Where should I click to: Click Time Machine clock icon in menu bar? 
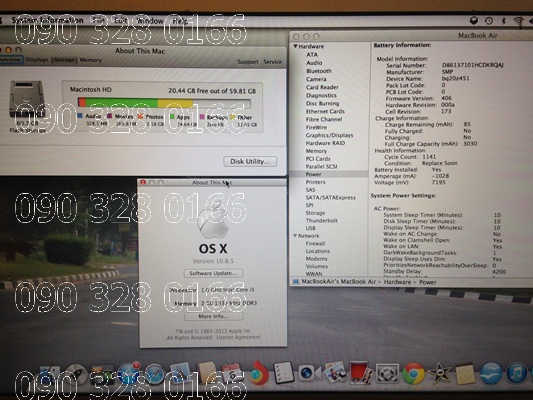tap(489, 21)
